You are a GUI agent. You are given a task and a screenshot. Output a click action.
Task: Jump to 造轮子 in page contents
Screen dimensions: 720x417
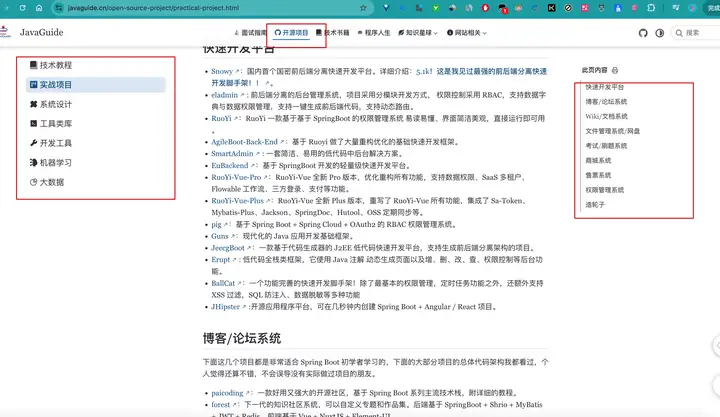click(595, 204)
